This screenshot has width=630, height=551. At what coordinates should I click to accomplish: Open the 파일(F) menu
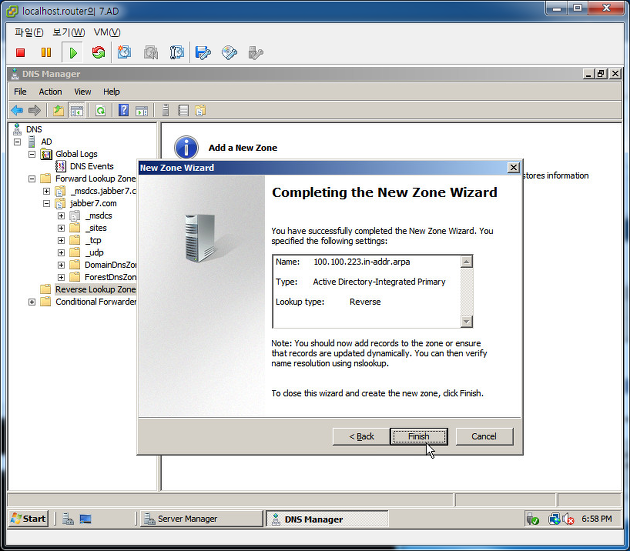coord(29,32)
